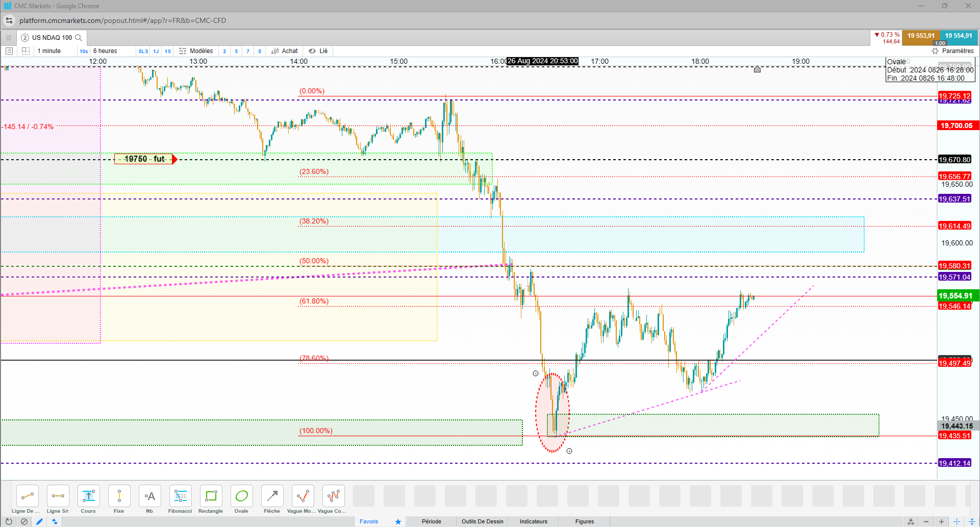Click the 19750 fut price label on chart
980x527 pixels.
click(145, 159)
